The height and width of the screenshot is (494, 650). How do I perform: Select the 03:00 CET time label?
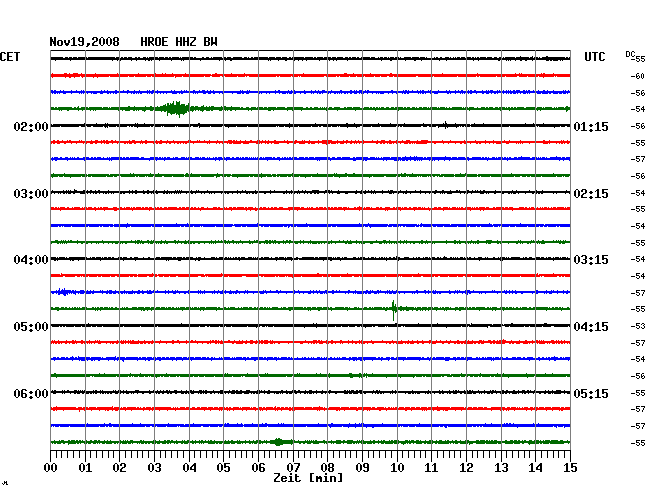pyautogui.click(x=31, y=194)
